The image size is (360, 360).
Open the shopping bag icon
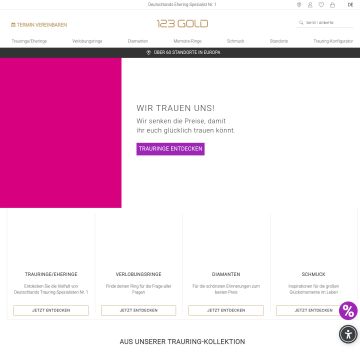(332, 5)
